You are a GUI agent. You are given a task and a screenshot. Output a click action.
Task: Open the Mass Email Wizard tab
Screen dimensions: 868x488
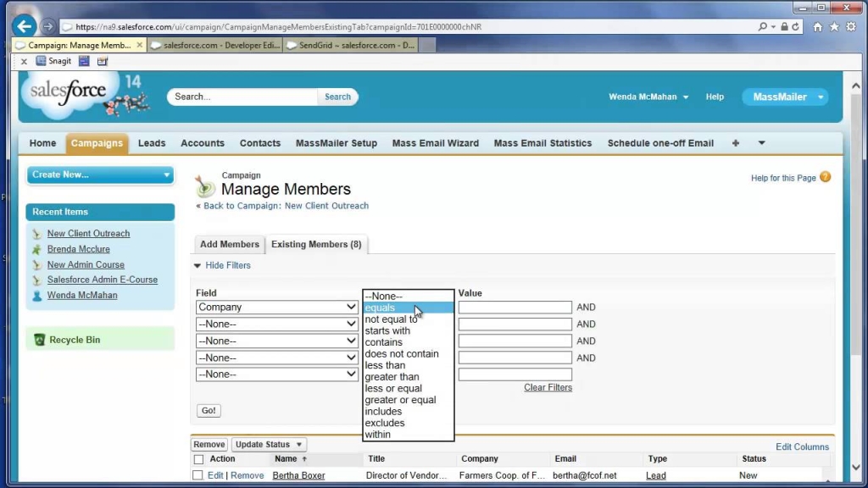coord(435,142)
